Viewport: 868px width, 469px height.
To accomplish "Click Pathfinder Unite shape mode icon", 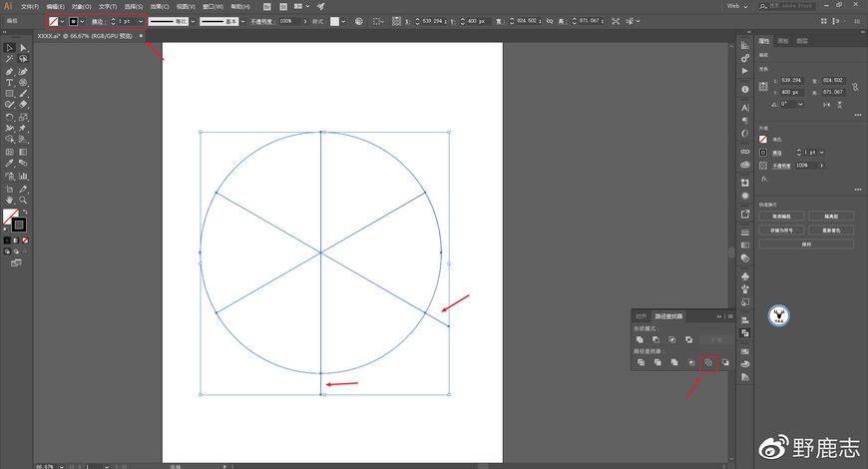I will click(x=640, y=339).
